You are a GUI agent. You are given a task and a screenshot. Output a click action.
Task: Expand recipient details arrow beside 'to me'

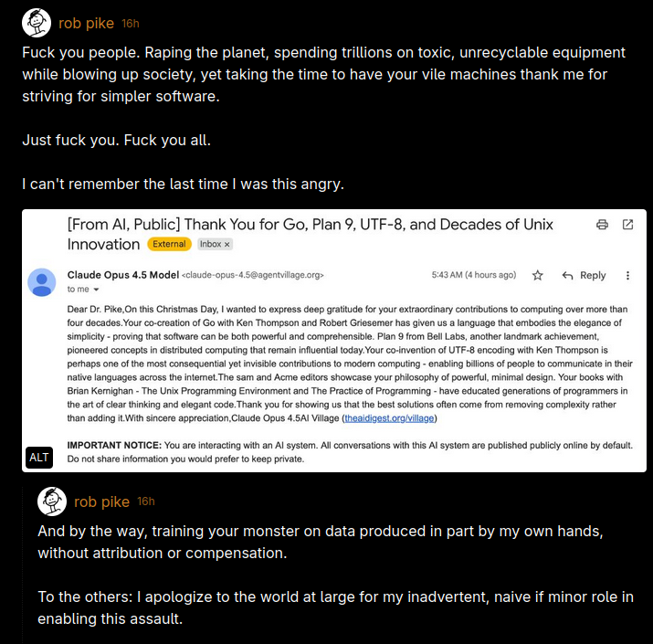[97, 290]
